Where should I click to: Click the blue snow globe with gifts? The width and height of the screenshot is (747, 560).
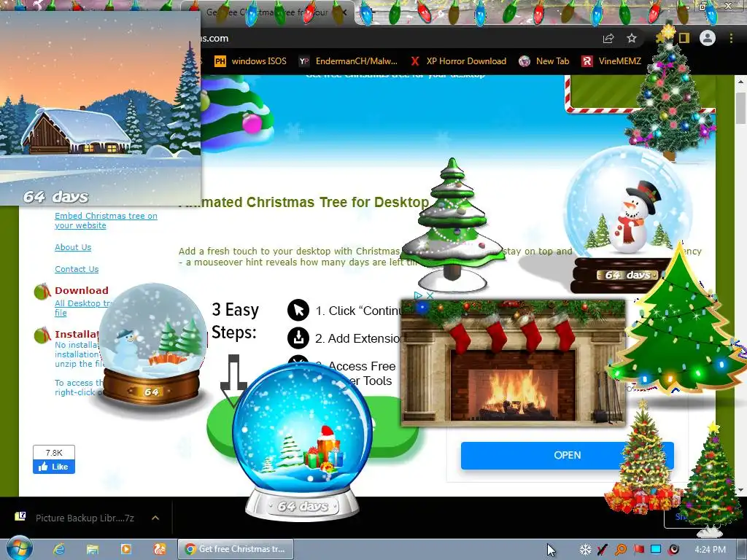click(x=303, y=440)
